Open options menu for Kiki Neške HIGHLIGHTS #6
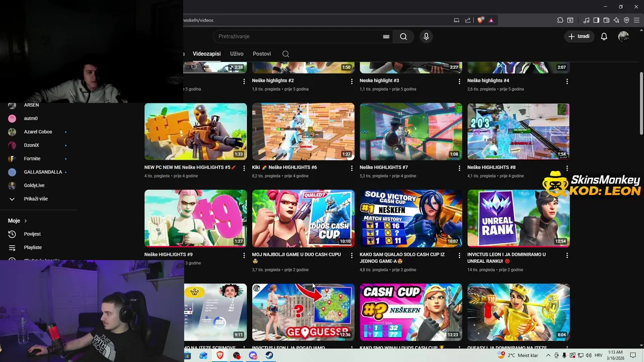 coord(352,168)
